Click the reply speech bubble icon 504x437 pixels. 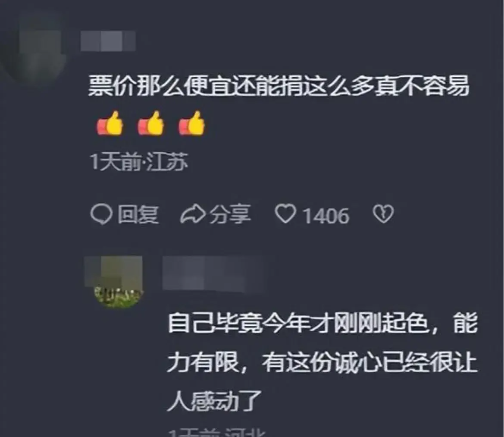pyautogui.click(x=101, y=214)
